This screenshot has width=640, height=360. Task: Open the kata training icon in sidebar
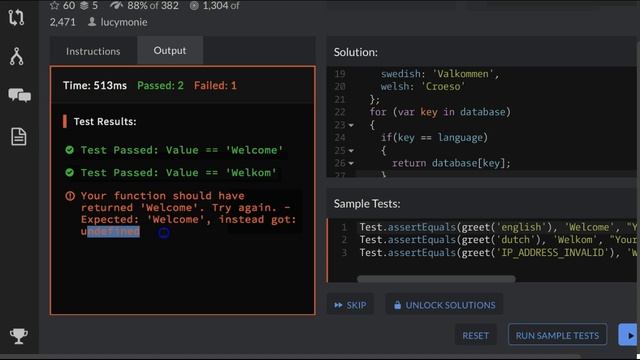[16, 18]
